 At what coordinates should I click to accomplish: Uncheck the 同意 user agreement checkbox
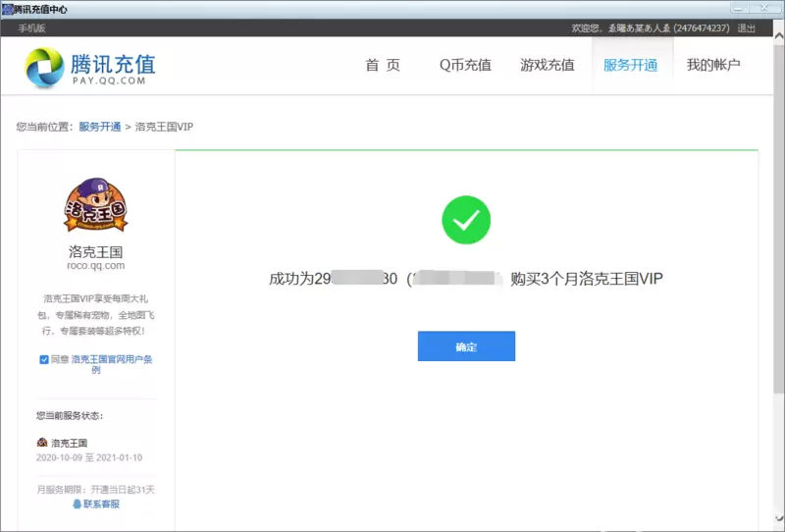pos(44,359)
